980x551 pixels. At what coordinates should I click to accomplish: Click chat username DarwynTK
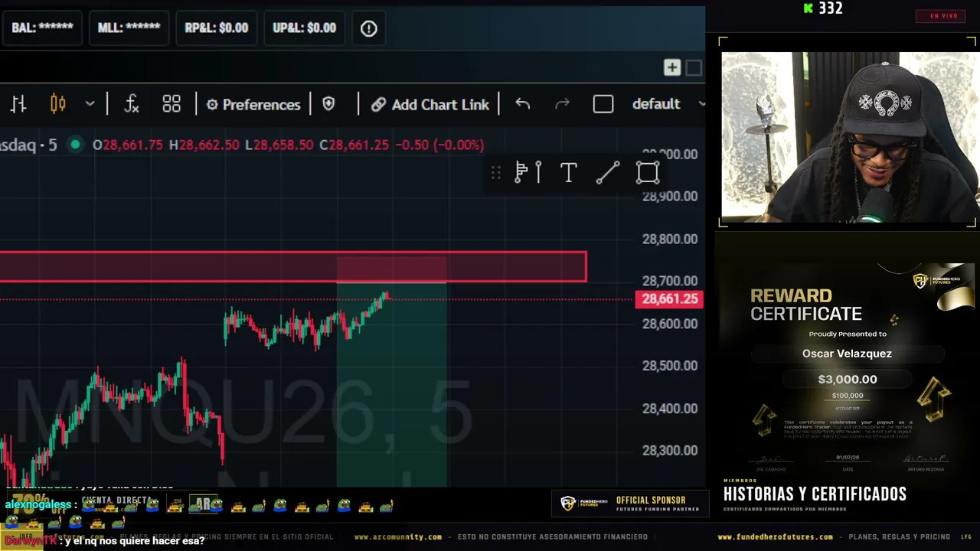pyautogui.click(x=30, y=541)
